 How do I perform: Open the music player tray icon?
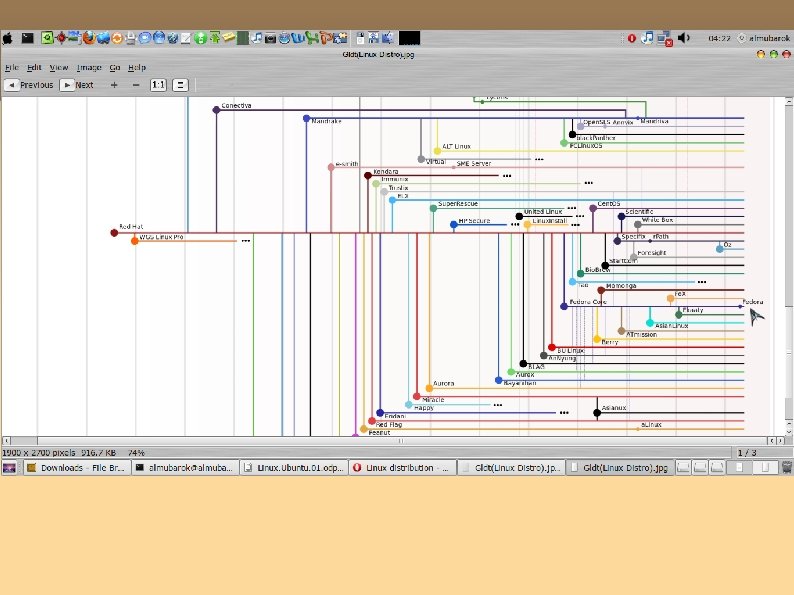pos(647,38)
